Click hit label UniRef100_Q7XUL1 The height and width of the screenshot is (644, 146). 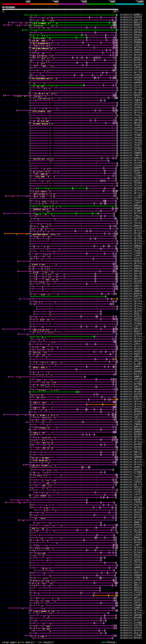pyautogui.click(x=131, y=361)
